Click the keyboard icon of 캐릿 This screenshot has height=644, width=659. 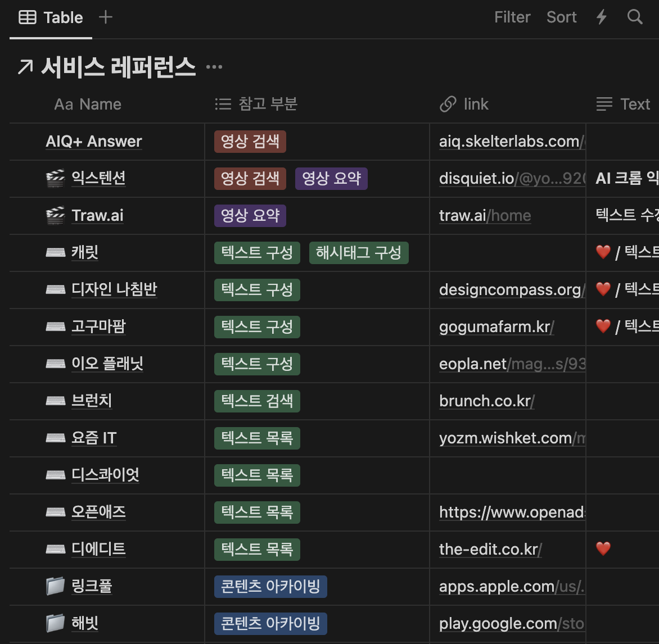click(x=56, y=252)
